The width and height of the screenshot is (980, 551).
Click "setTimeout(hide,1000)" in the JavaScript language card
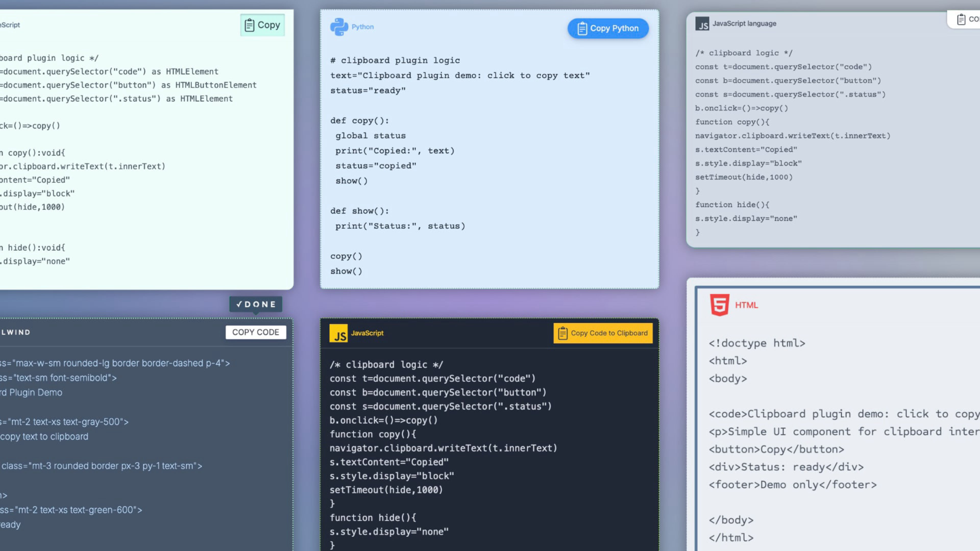click(744, 177)
